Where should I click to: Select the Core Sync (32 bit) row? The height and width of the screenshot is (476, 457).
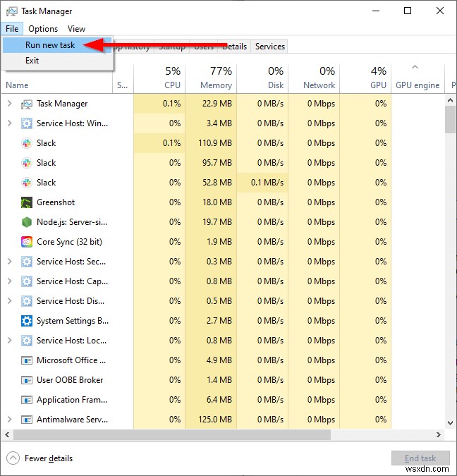(x=196, y=242)
